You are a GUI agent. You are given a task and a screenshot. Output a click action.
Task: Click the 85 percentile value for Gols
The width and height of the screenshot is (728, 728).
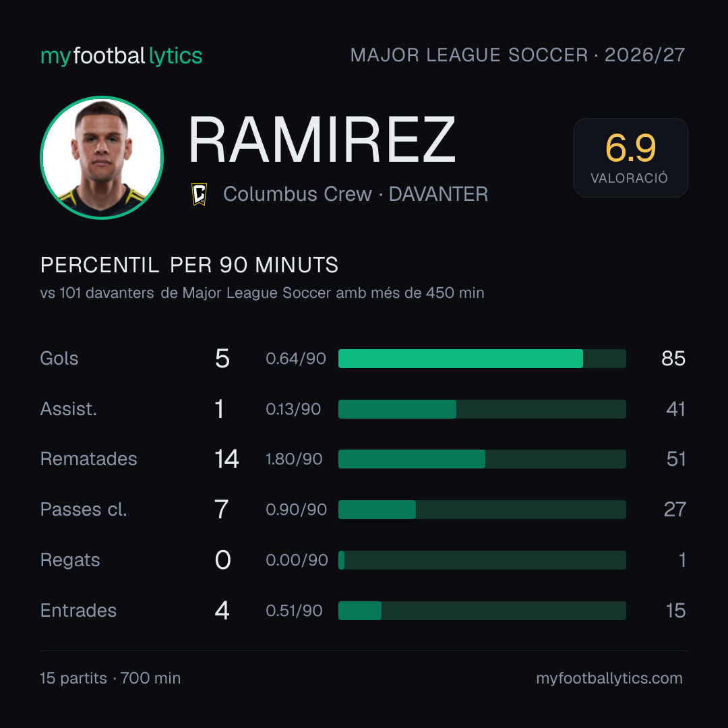pyautogui.click(x=673, y=359)
